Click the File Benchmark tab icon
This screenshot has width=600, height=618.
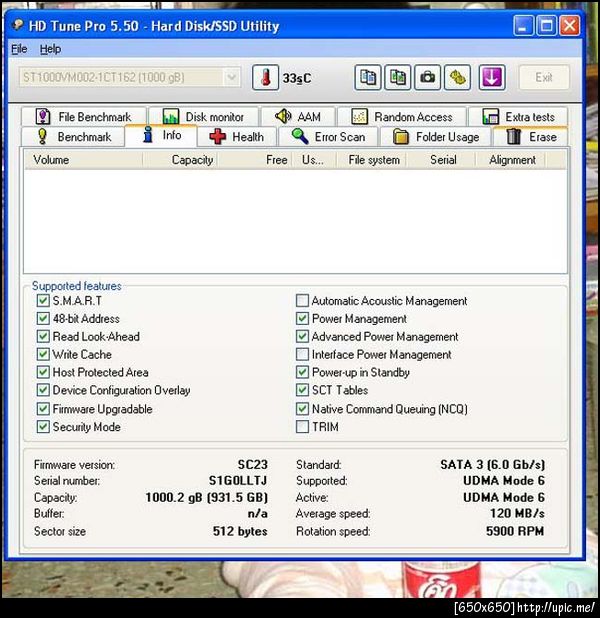[x=43, y=117]
